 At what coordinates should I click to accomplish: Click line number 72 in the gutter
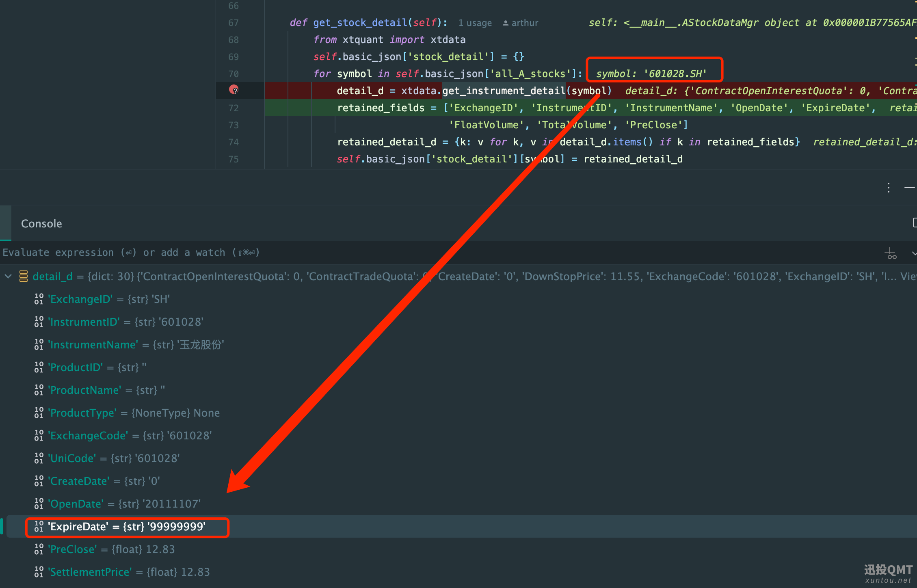(x=234, y=108)
